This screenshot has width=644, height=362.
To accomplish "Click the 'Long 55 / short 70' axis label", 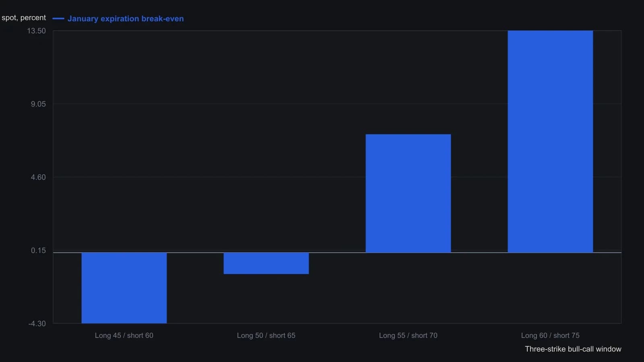I will point(408,335).
